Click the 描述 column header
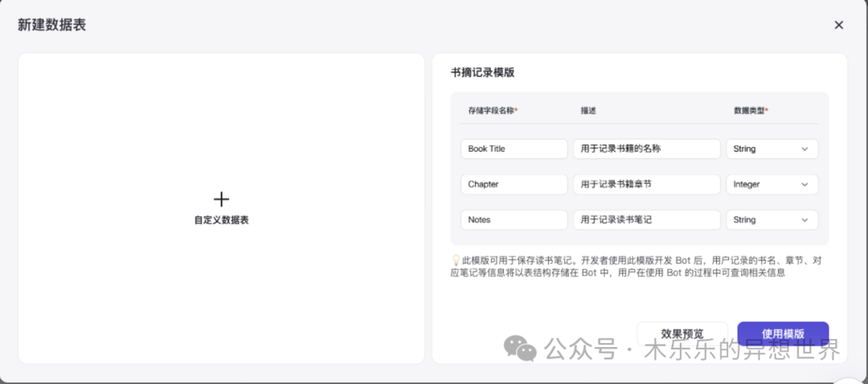Image resolution: width=868 pixels, height=384 pixels. click(x=588, y=111)
